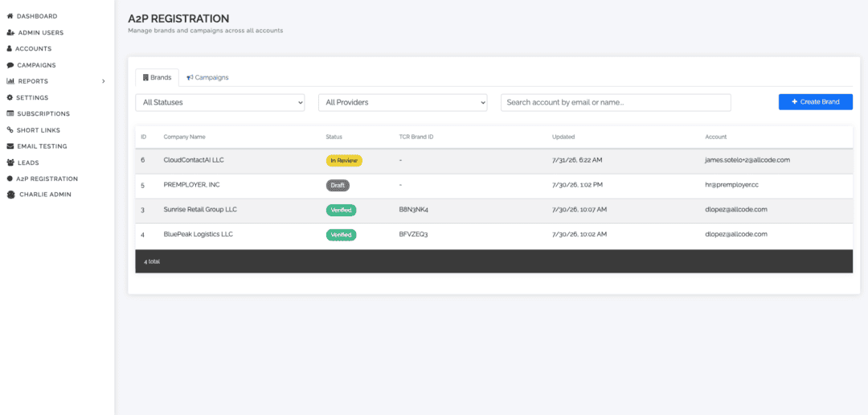Click the Draft status badge
This screenshot has height=415, width=868.
pyautogui.click(x=338, y=185)
